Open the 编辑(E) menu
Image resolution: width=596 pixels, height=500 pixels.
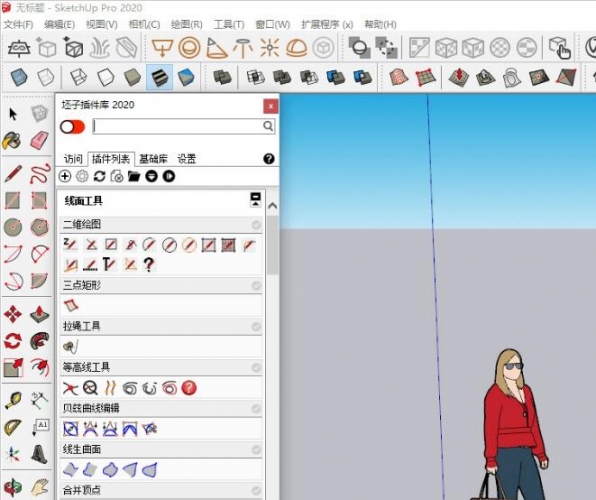[59, 24]
